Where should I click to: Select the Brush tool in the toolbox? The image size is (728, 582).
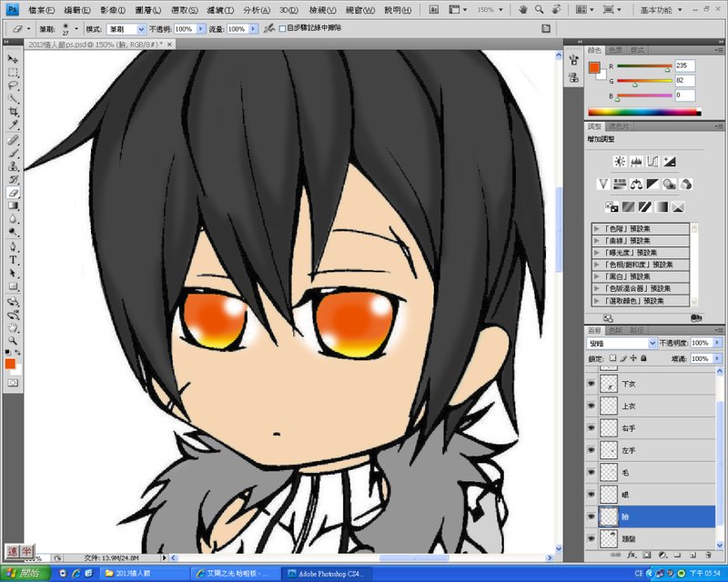coord(13,154)
